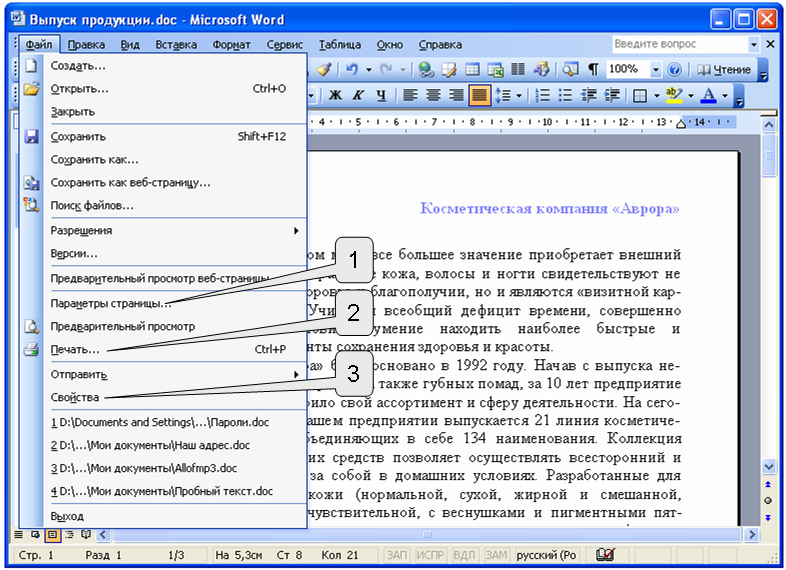Open the help question box dropdown arrow
The height and width of the screenshot is (570, 786).
753,45
